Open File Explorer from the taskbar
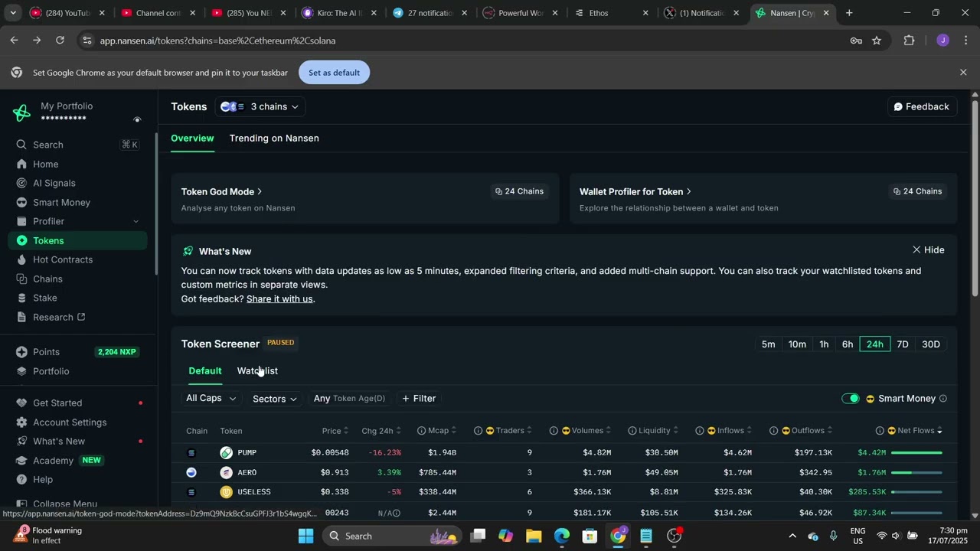Viewport: 980px width, 551px height. [x=534, y=536]
